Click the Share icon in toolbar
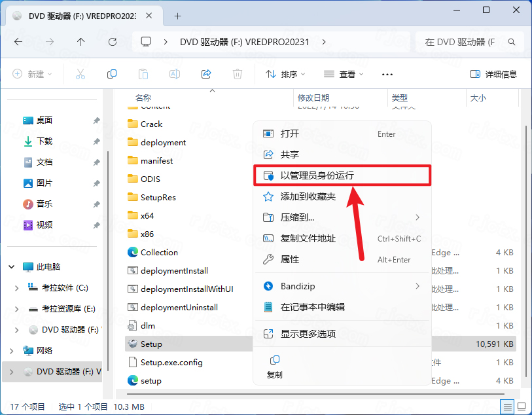Screen dimensions: 532x415 [206, 74]
